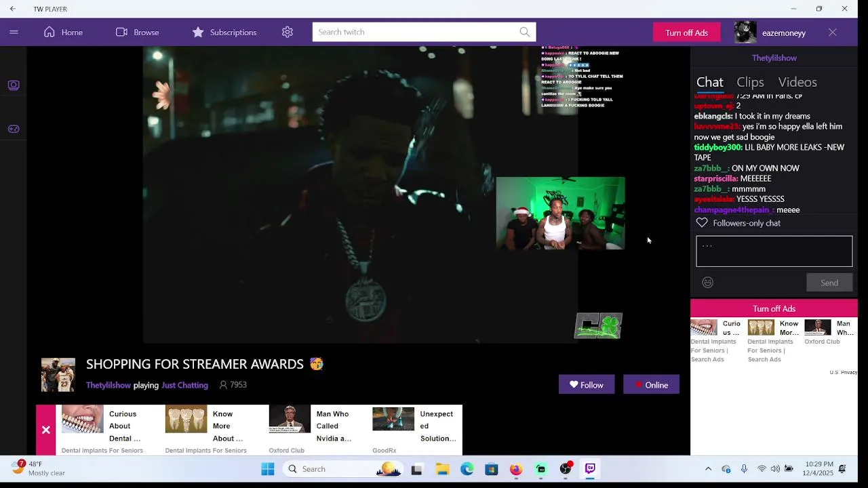Open the notification icon in the tray

click(842, 469)
